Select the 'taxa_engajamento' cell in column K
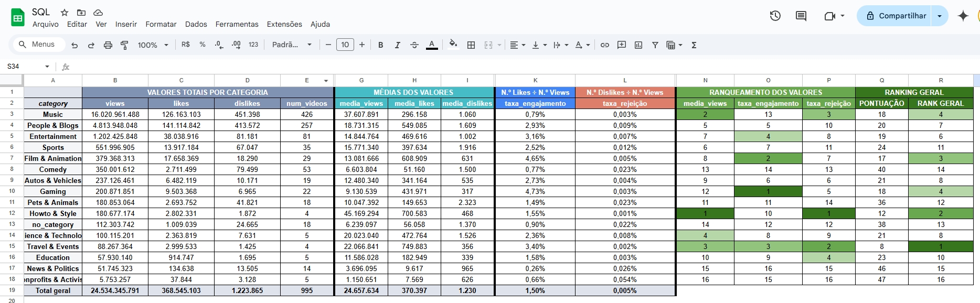 (535, 103)
